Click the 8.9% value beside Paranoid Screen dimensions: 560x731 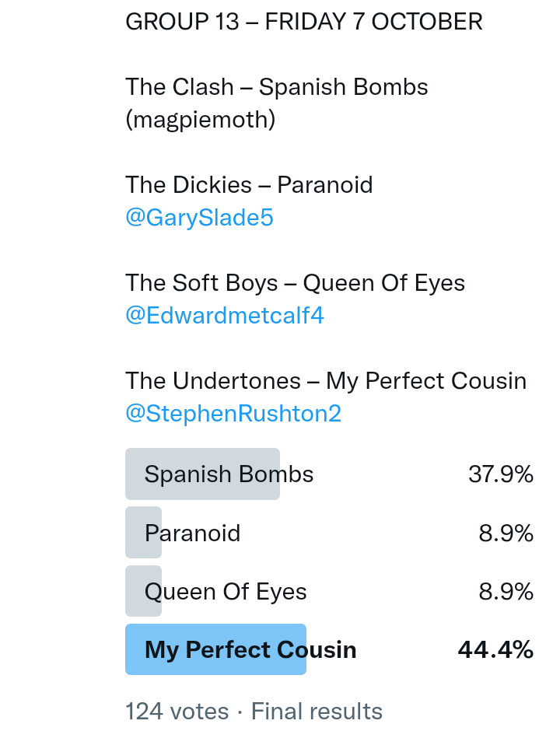tap(506, 533)
